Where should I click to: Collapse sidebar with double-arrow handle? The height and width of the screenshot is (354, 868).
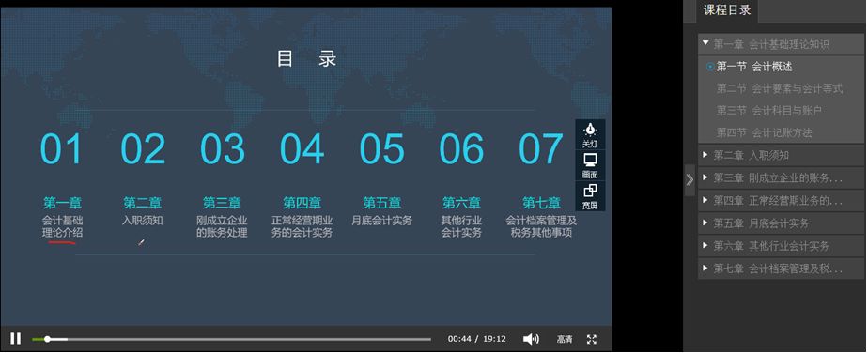[690, 179]
